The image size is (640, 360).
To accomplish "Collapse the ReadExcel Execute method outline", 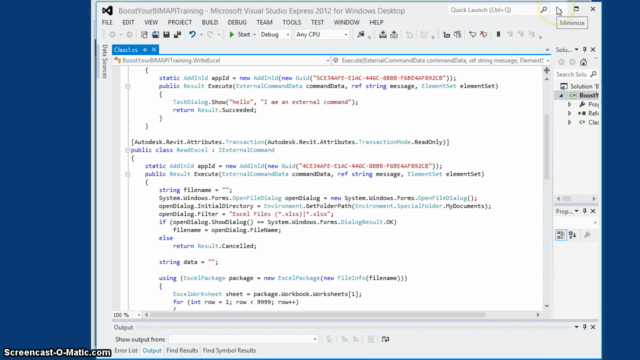I will tap(127, 174).
